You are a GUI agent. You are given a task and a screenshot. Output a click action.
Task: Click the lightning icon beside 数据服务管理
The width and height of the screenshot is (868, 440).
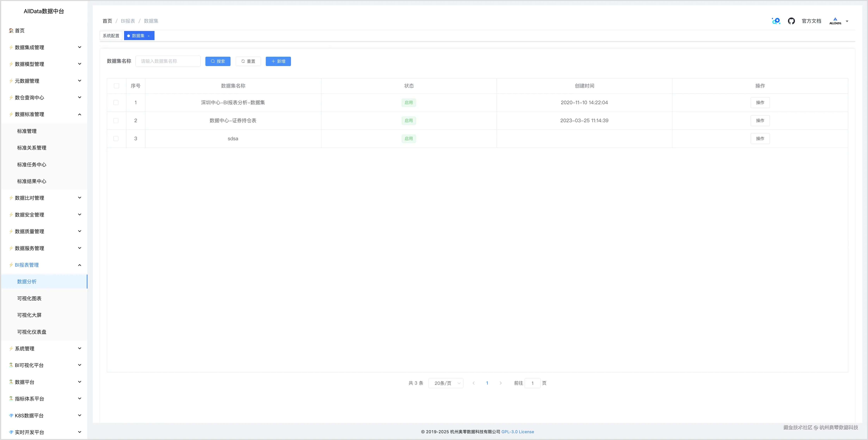(11, 248)
